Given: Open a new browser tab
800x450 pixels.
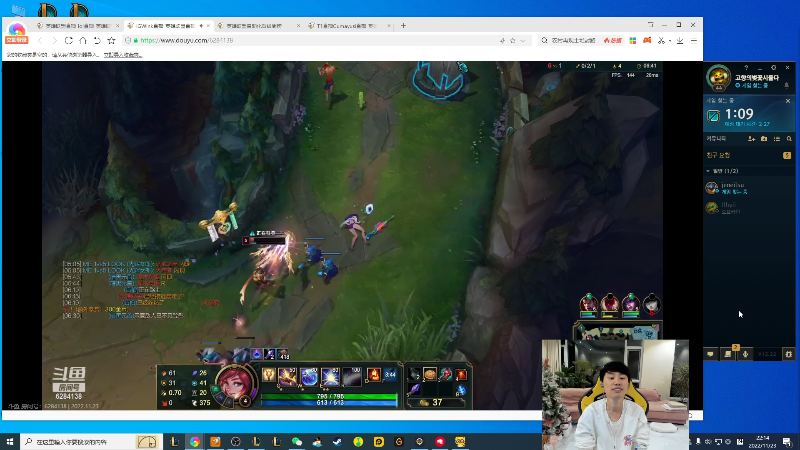Looking at the screenshot, I should [x=403, y=26].
